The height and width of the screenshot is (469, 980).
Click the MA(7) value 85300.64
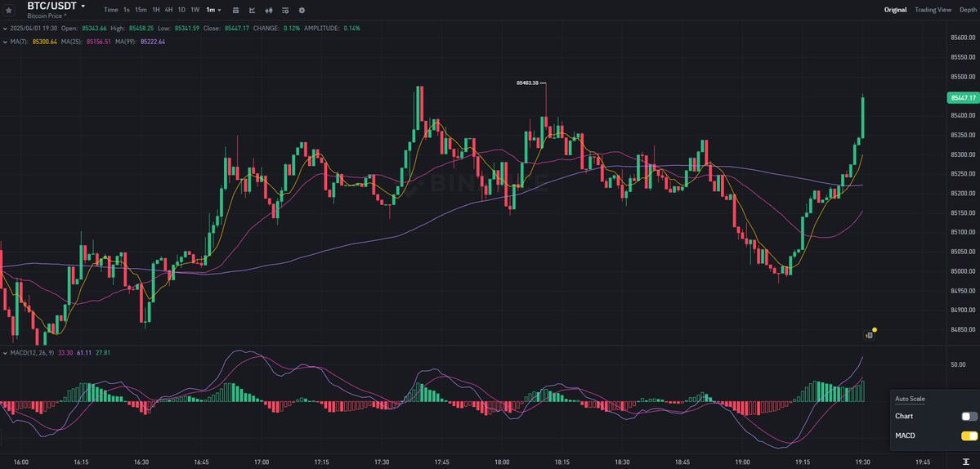(44, 42)
